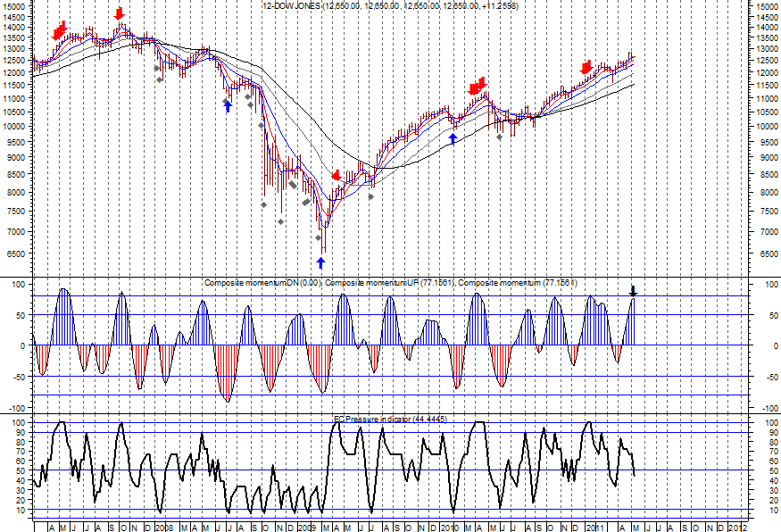
Task: Click the 2010 year label on time axis
Action: click(450, 528)
